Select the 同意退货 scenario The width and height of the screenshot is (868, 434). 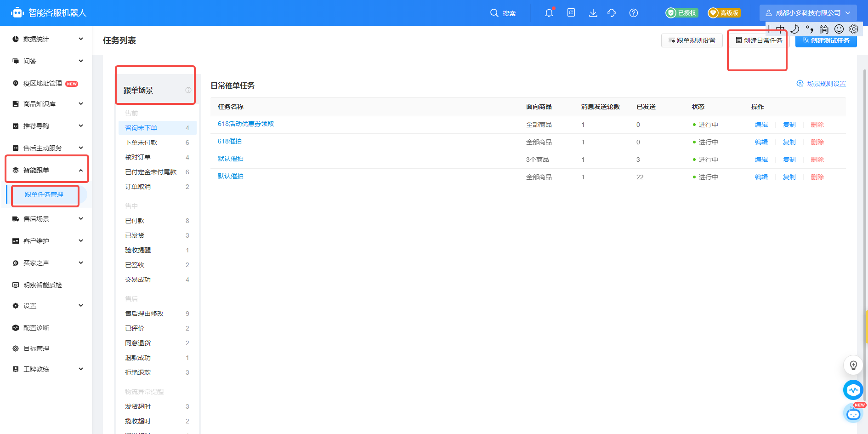(x=158, y=343)
